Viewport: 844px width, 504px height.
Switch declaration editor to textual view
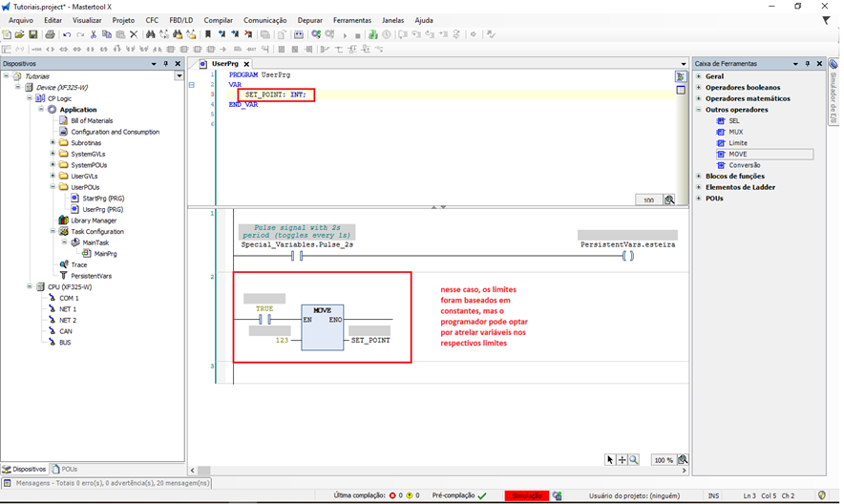pyautogui.click(x=681, y=76)
